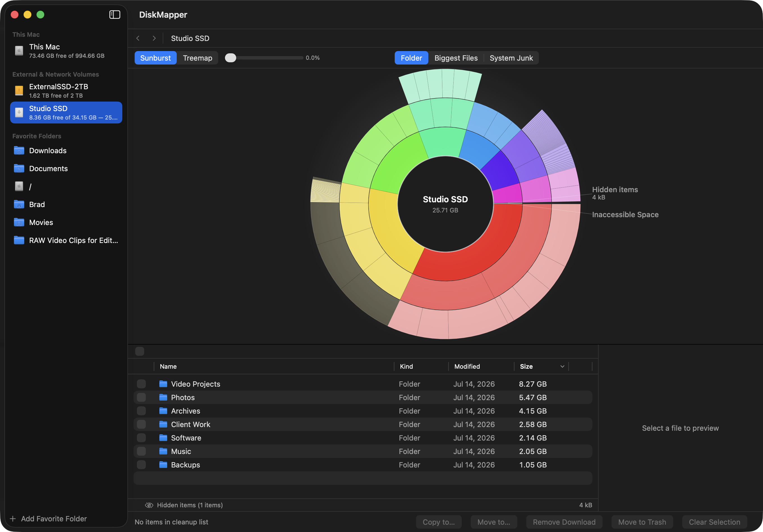Toggle the select-all checkbox above the list
The image size is (763, 532).
coord(140,351)
